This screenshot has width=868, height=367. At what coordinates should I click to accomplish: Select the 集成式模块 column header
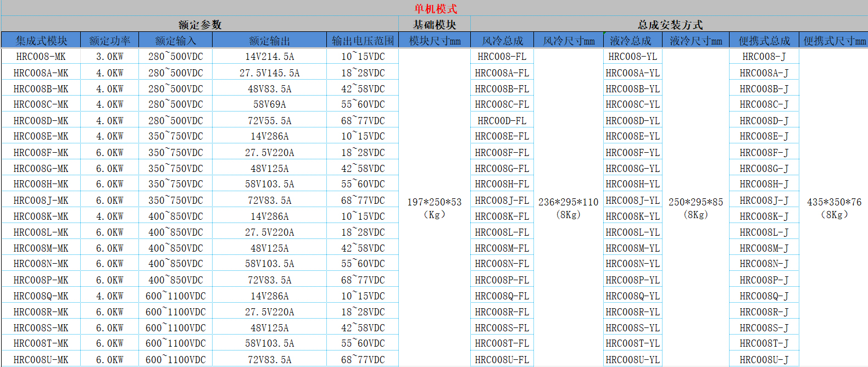pyautogui.click(x=41, y=41)
